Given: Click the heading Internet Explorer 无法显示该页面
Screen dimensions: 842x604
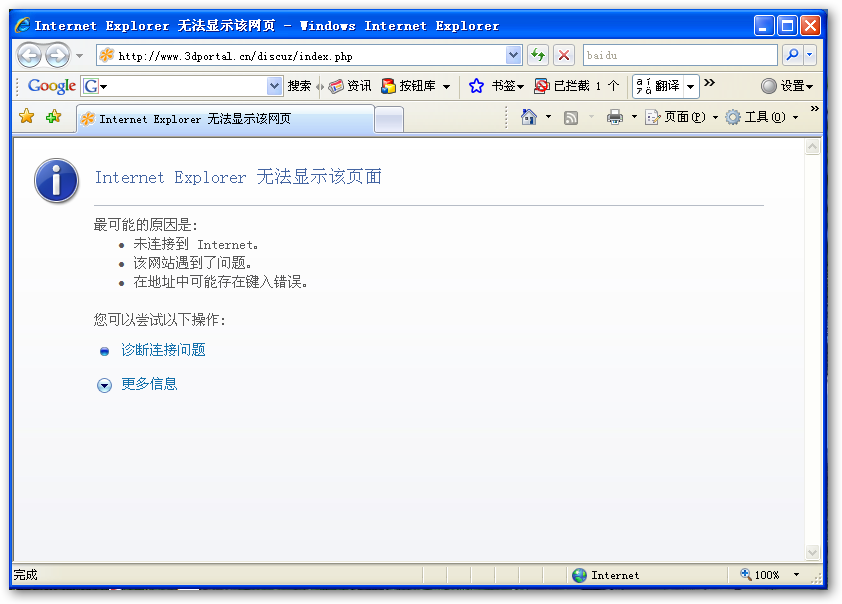Looking at the screenshot, I should click(x=238, y=177).
